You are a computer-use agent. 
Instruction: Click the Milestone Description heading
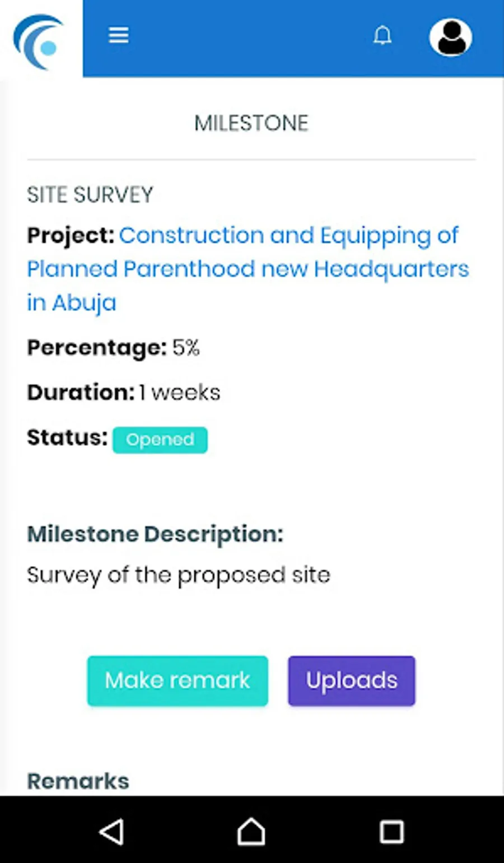(x=155, y=534)
